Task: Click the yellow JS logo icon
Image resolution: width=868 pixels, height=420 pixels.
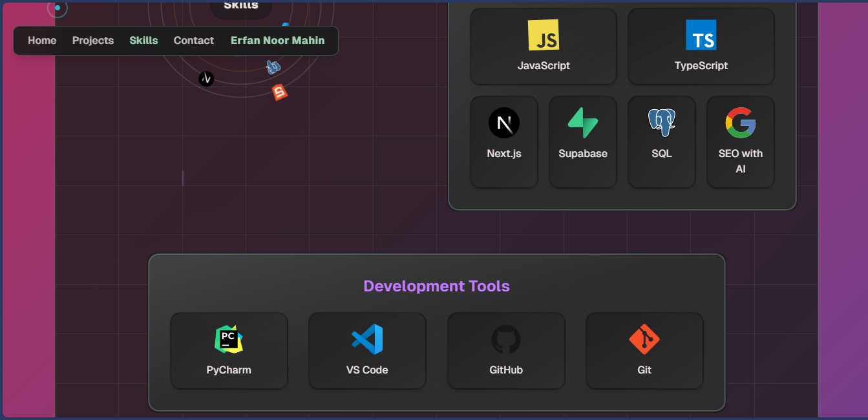Action: click(544, 35)
